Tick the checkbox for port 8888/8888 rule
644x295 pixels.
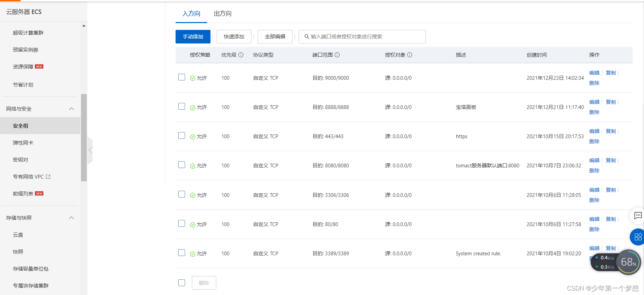pos(182,106)
